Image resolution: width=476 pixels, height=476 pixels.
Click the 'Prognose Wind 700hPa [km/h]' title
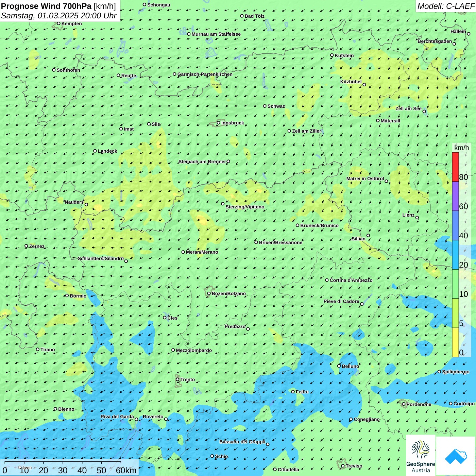pyautogui.click(x=58, y=6)
